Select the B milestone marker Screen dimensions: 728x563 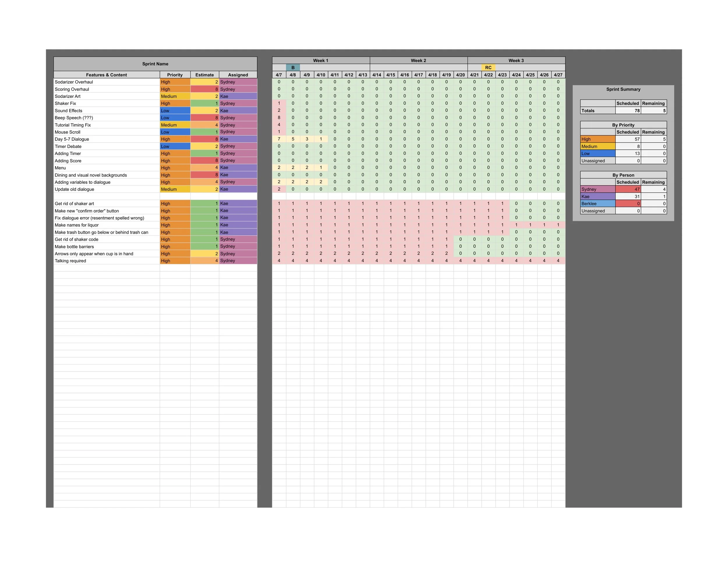pyautogui.click(x=293, y=67)
